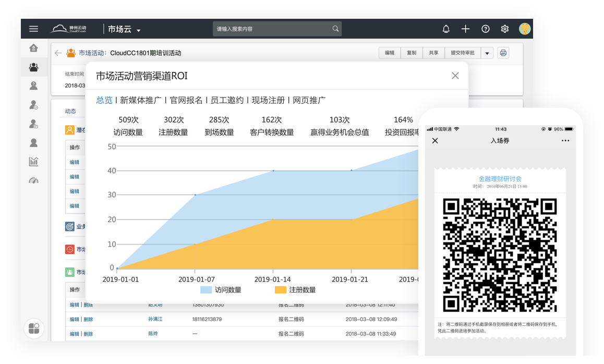Click the plus icon to add new
Image resolution: width=604 pixels, height=364 pixels.
(465, 29)
